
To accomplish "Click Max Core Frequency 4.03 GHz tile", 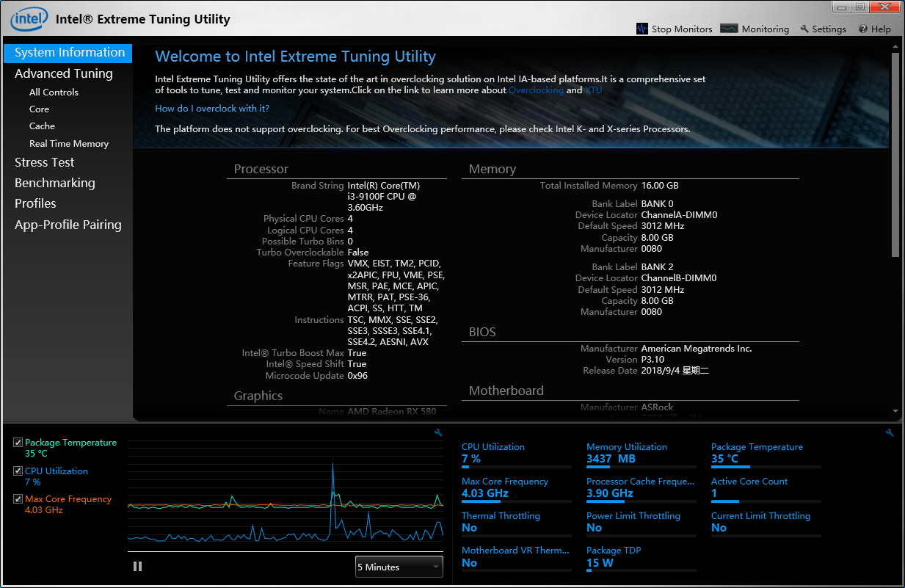I will [516, 490].
